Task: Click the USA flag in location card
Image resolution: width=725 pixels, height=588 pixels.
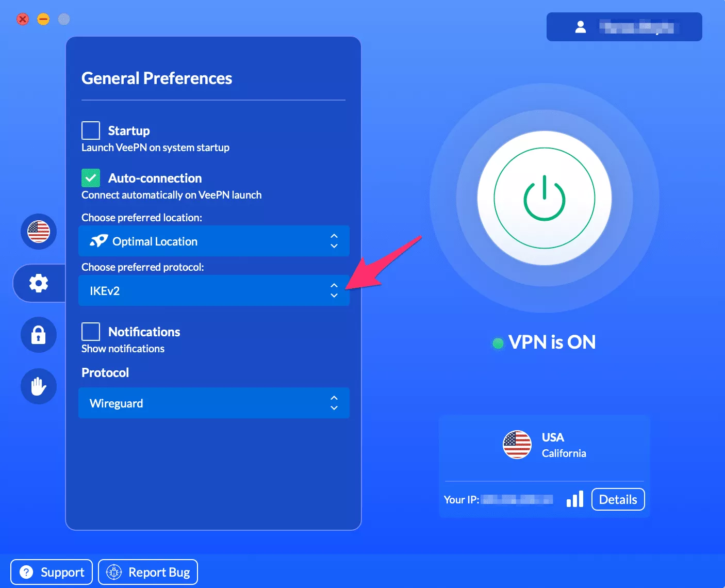Action: (517, 445)
